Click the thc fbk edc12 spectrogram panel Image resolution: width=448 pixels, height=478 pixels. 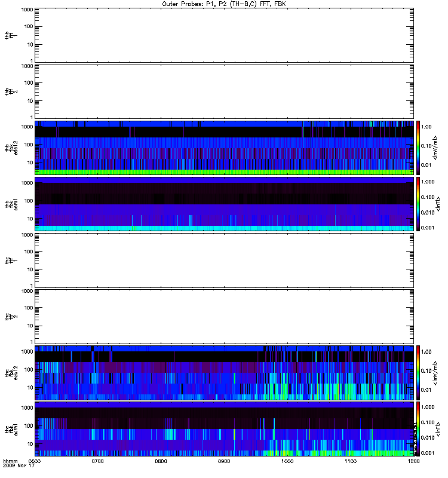pyautogui.click(x=224, y=373)
